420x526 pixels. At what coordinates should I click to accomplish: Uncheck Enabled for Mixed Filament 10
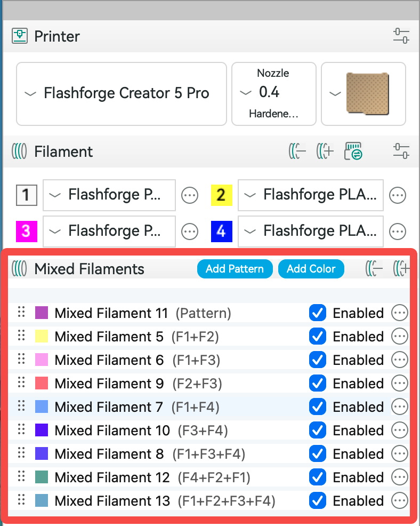pos(318,431)
